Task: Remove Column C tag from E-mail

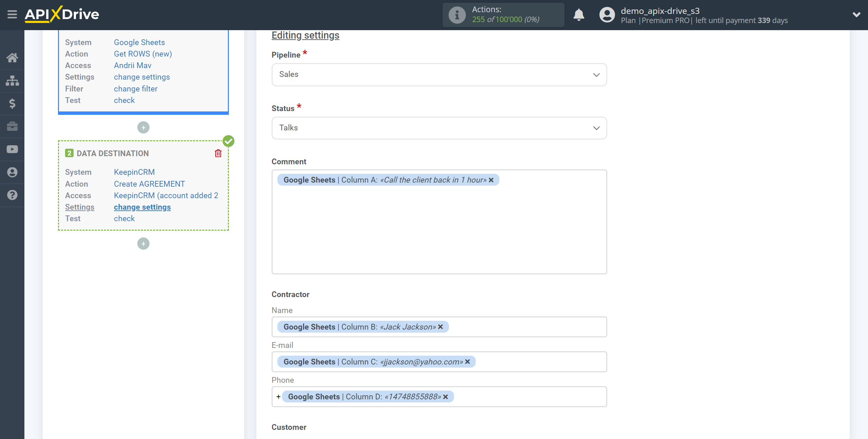Action: (x=468, y=362)
